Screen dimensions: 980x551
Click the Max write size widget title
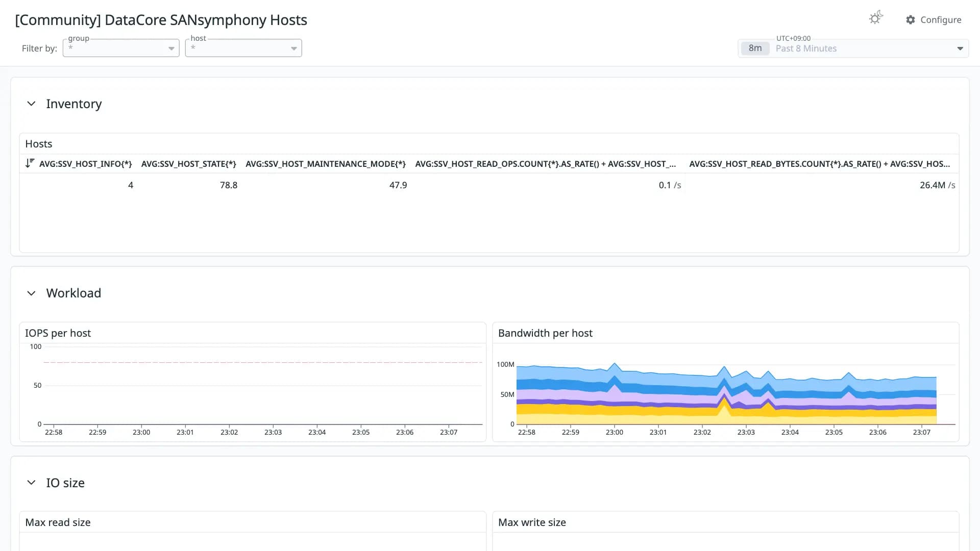coord(532,522)
